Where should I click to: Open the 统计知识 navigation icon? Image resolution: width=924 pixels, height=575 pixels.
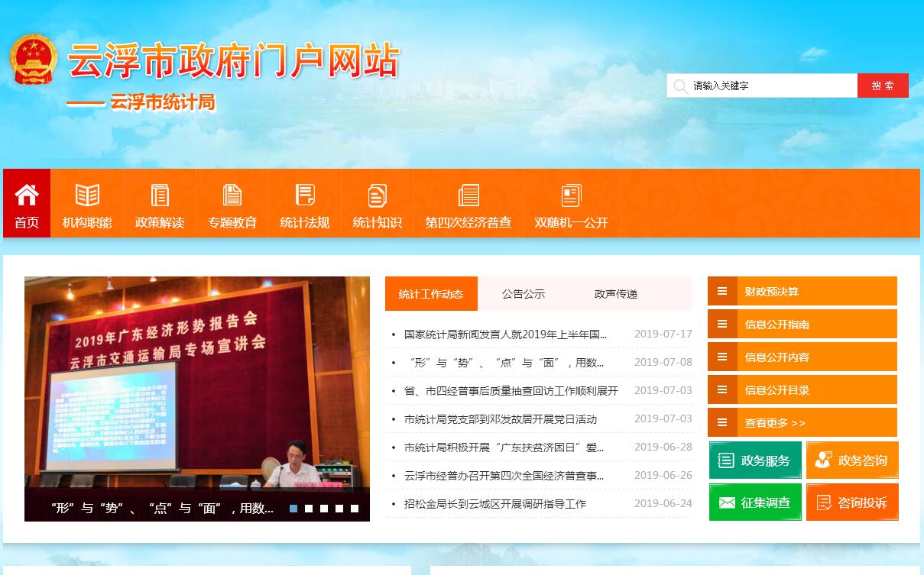(377, 195)
